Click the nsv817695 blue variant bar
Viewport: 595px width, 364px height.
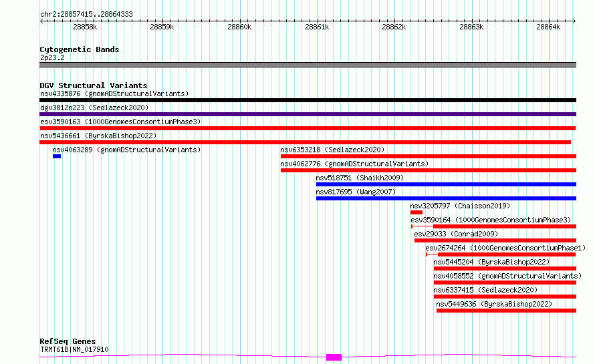447,198
